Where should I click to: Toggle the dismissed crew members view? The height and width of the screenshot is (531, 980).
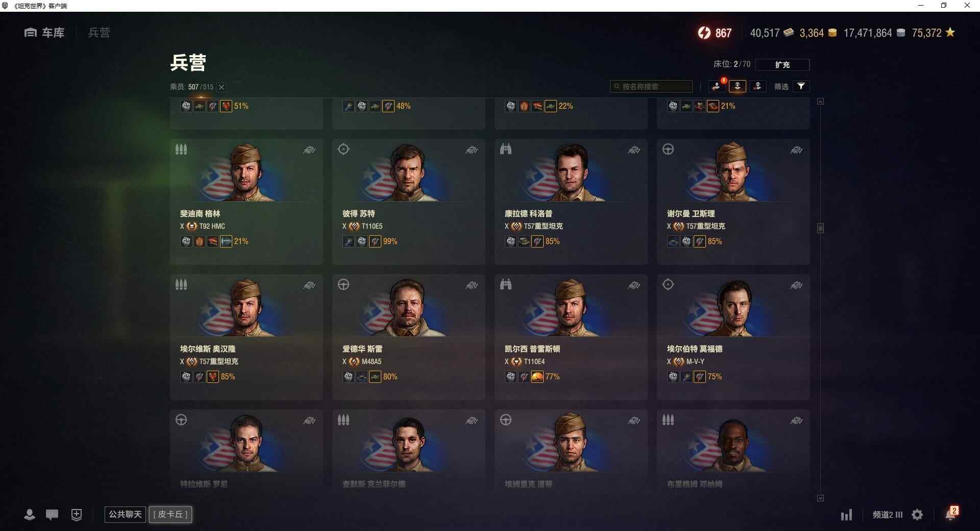click(x=757, y=86)
